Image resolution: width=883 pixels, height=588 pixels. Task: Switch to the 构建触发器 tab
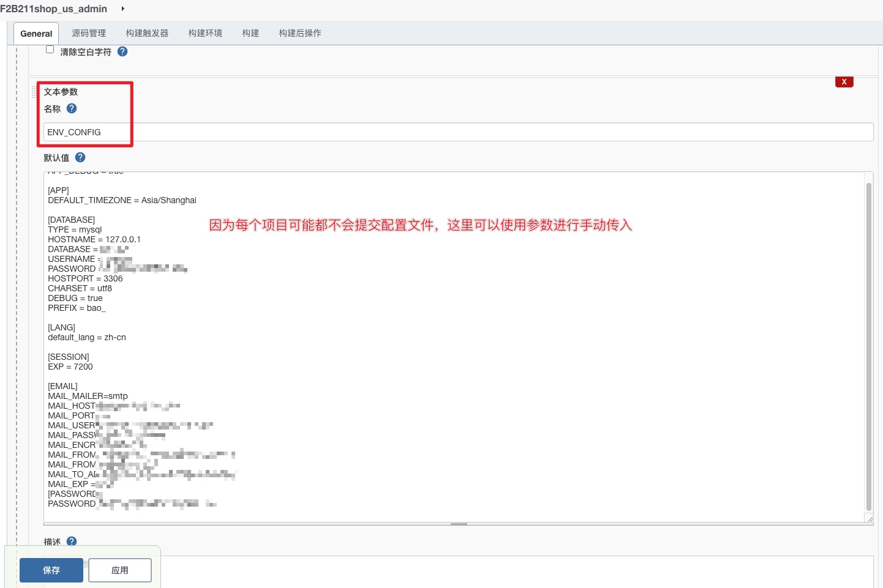[147, 33]
